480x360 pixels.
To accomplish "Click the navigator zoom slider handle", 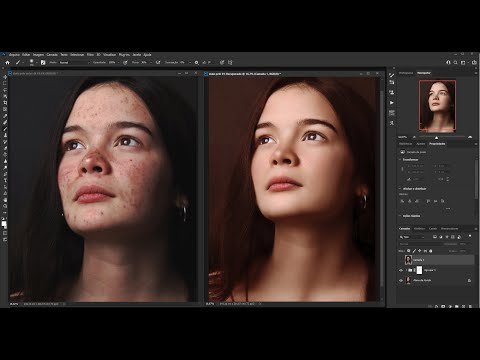I will click(x=436, y=137).
